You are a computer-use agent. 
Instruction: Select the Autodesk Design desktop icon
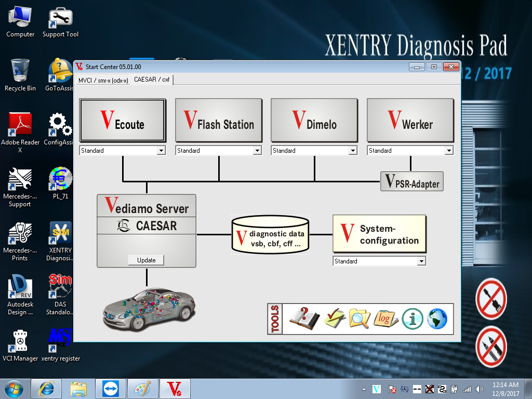pyautogui.click(x=20, y=295)
